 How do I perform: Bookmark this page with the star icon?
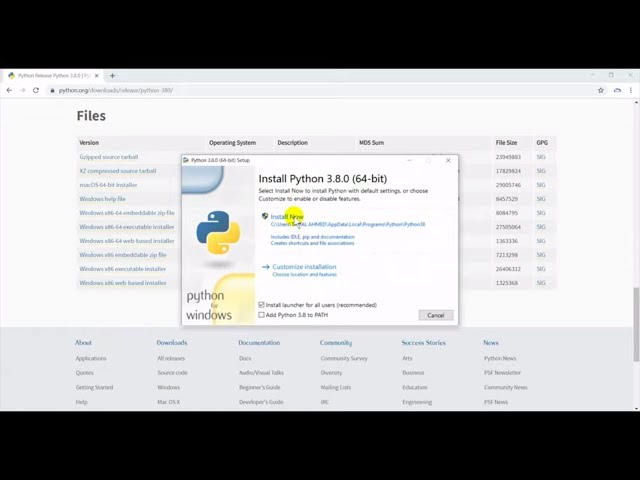601,90
